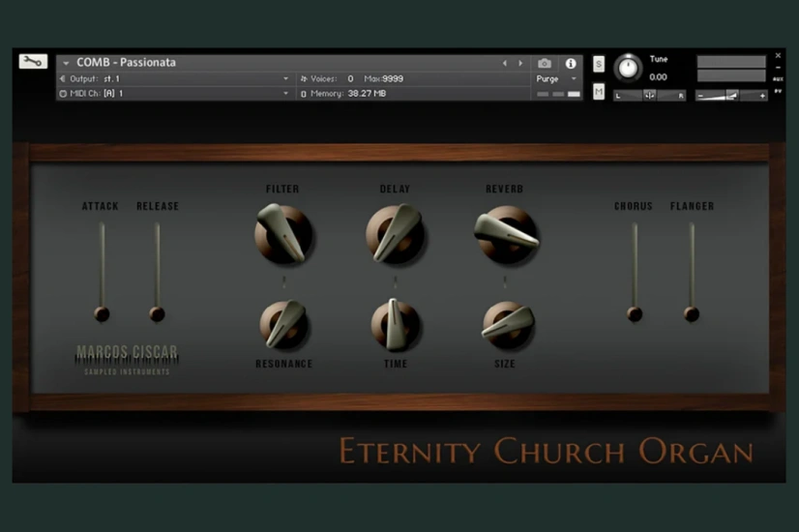Load the next instrument preset arrow
The width and height of the screenshot is (799, 532).
pos(520,63)
